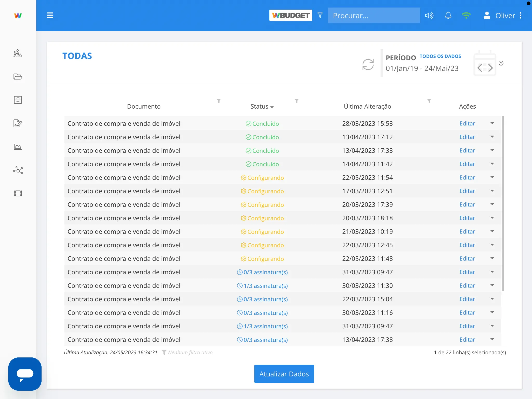Click the W logo in sidebar
Viewport: 532px width, 399px height.
tap(18, 16)
